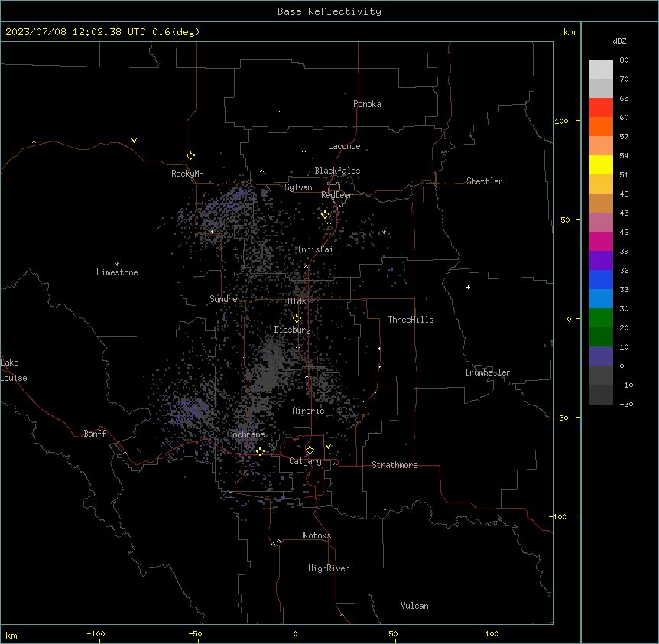This screenshot has height=644, width=659.
Task: Click the Innisfail label
Action: (x=317, y=249)
